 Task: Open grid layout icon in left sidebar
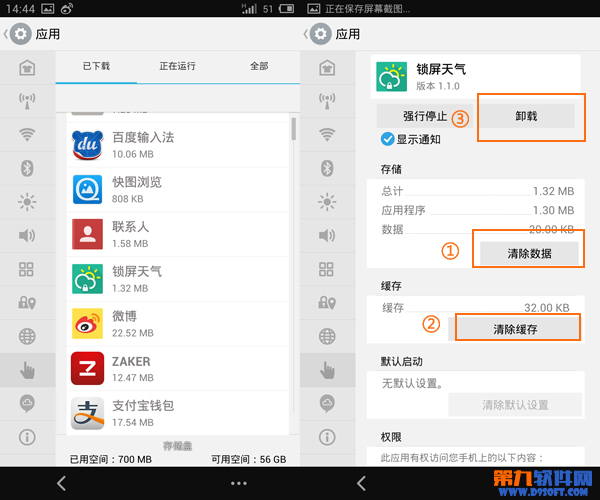point(26,269)
